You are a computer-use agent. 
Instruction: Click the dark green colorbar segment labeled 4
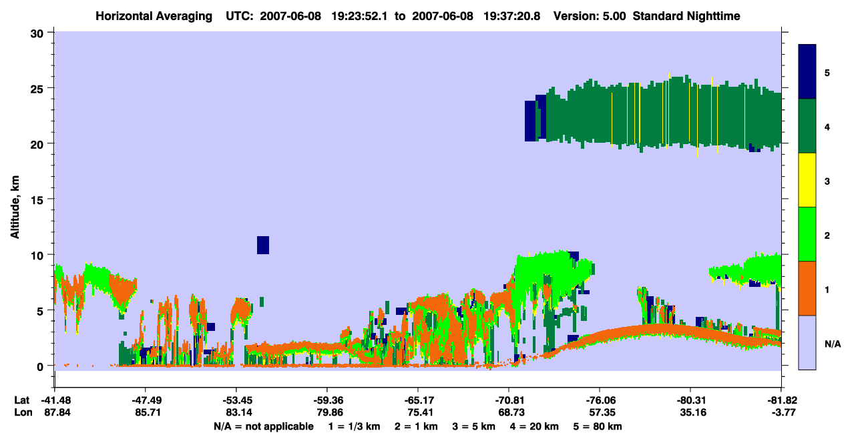pos(807,126)
